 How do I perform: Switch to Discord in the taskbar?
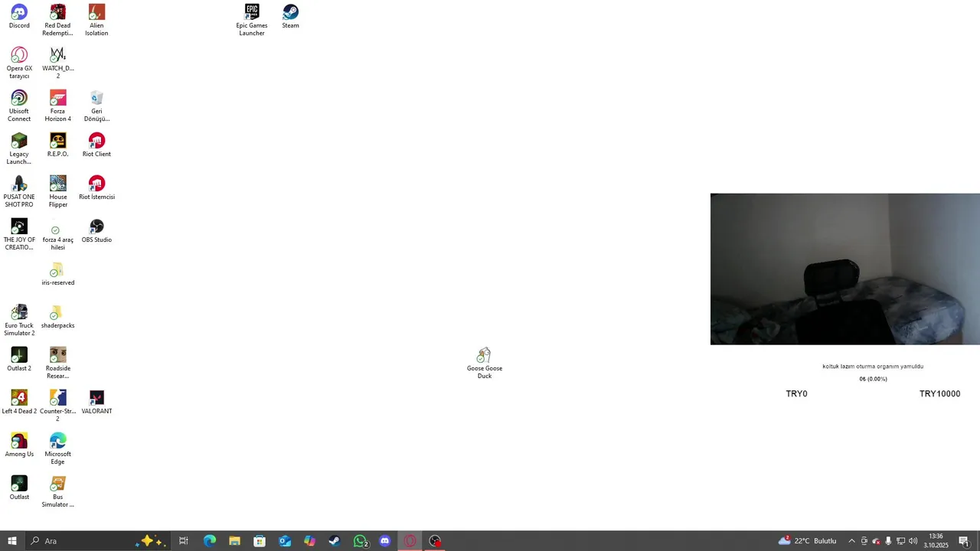[385, 541]
